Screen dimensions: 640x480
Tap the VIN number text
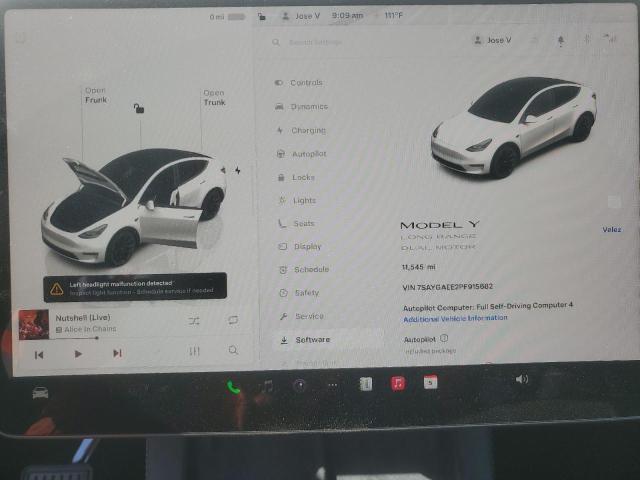pyautogui.click(x=447, y=287)
